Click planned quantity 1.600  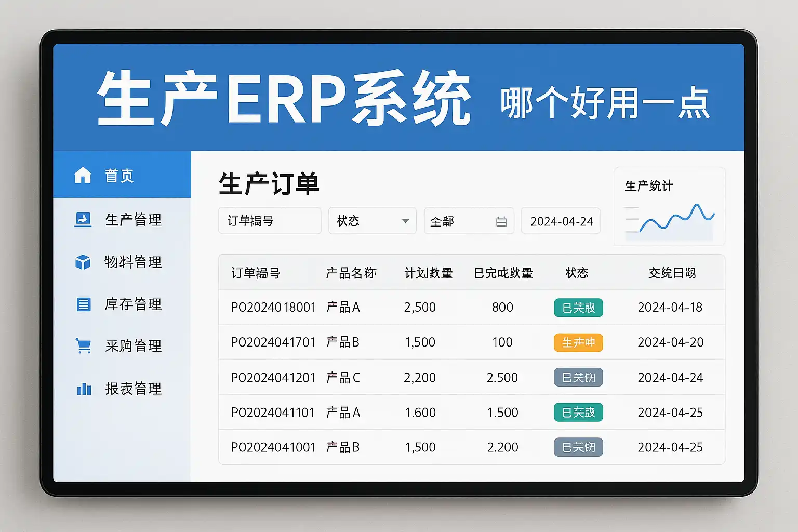[x=420, y=412]
